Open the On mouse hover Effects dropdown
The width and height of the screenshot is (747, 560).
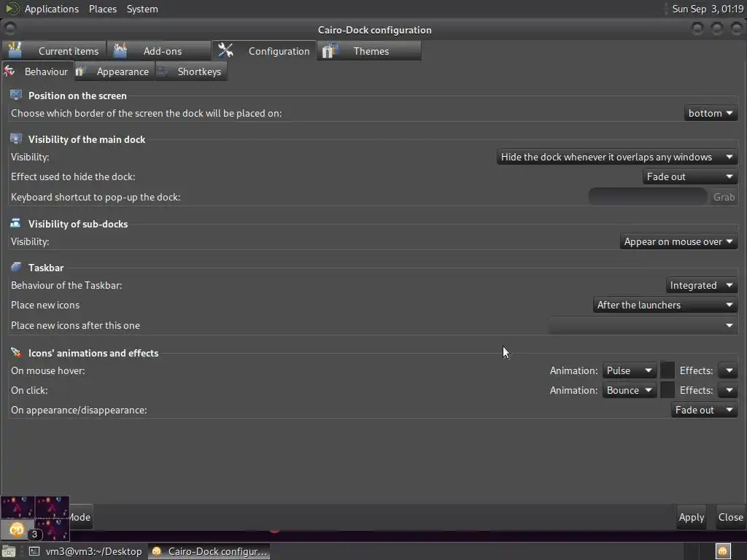tap(728, 371)
